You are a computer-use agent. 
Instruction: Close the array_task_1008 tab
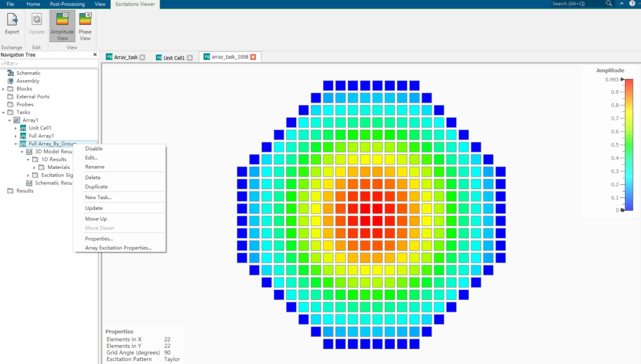point(253,57)
